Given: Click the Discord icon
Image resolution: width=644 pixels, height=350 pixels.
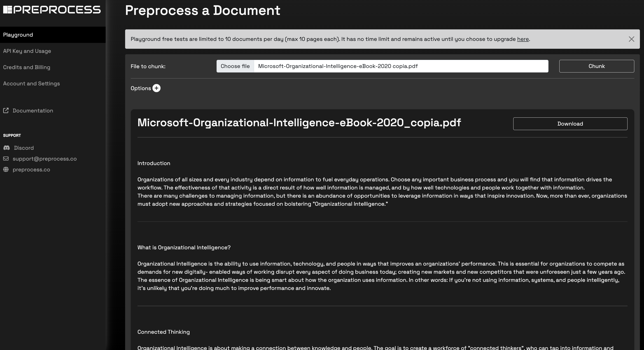Looking at the screenshot, I should pyautogui.click(x=7, y=148).
